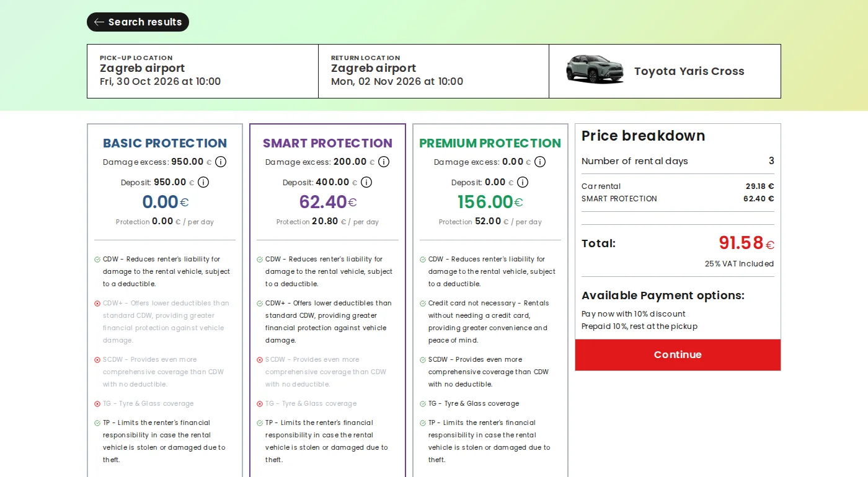Click the 0.00€ Basic Protection total price
The image size is (868, 477).
(165, 202)
